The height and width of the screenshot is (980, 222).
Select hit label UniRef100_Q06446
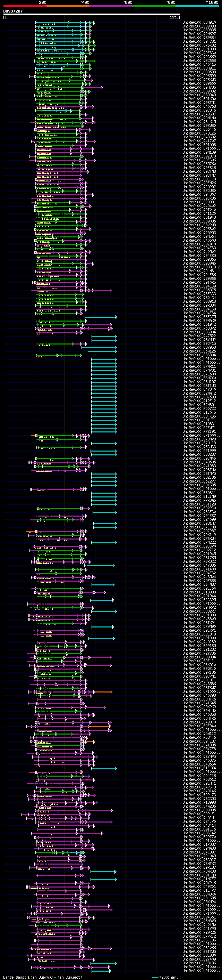point(199,129)
